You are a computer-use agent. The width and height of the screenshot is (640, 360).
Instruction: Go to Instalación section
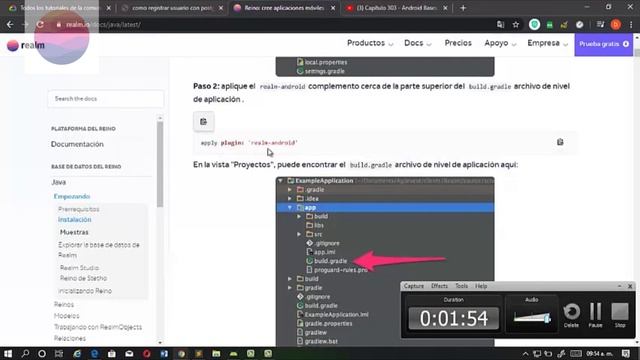pos(74,220)
